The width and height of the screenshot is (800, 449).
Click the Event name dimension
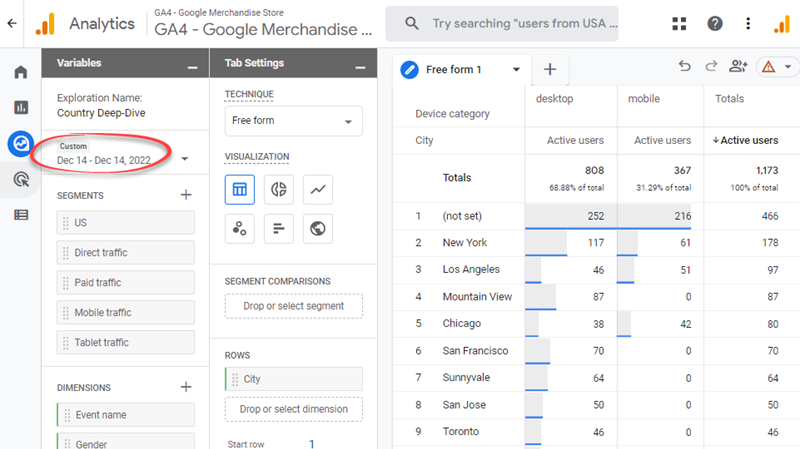click(126, 415)
